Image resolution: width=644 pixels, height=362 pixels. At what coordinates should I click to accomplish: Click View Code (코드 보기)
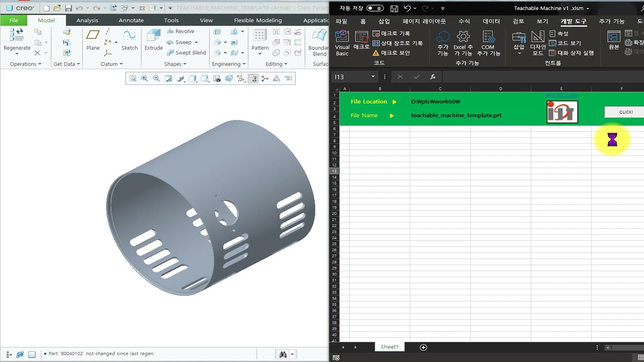pyautogui.click(x=565, y=43)
